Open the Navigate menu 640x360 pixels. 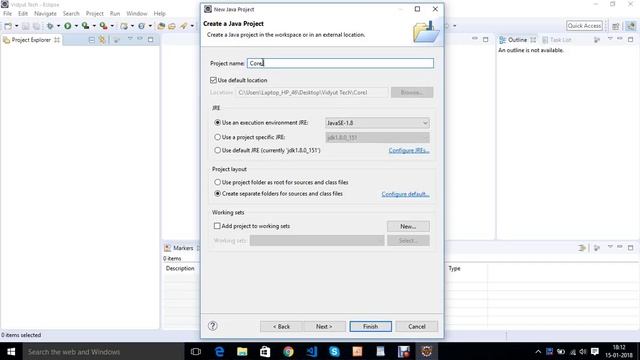coord(45,13)
